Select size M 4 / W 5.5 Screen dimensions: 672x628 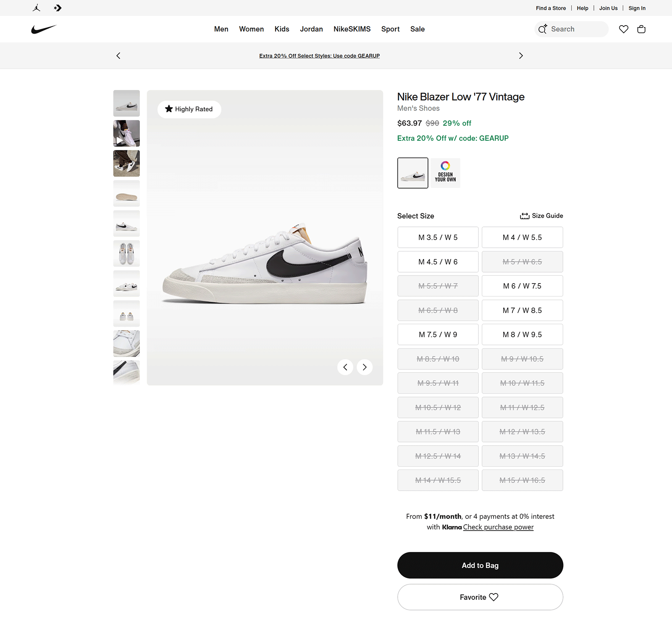[x=522, y=237]
